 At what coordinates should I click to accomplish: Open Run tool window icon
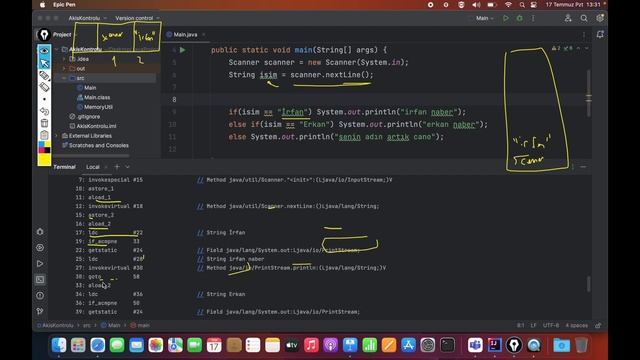tap(40, 264)
